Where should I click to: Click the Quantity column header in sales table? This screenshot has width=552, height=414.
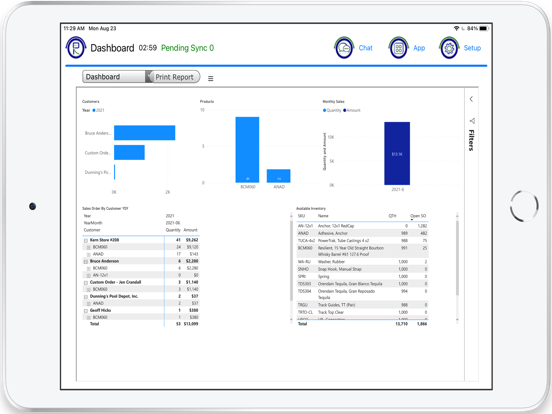[x=173, y=230]
